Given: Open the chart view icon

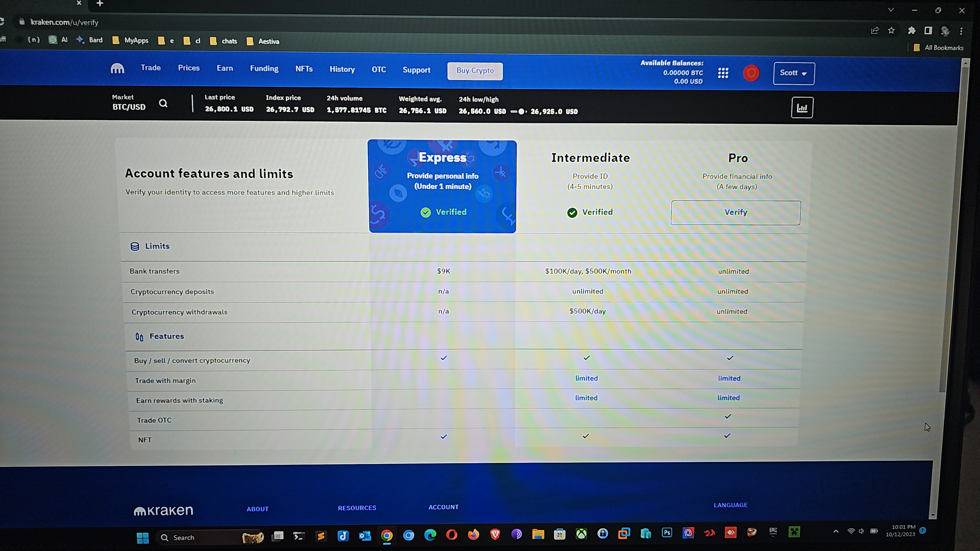Looking at the screenshot, I should point(802,108).
